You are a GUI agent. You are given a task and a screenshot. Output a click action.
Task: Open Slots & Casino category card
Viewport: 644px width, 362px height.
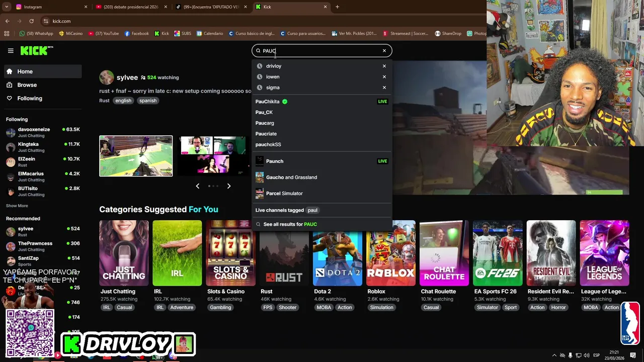pos(231,253)
